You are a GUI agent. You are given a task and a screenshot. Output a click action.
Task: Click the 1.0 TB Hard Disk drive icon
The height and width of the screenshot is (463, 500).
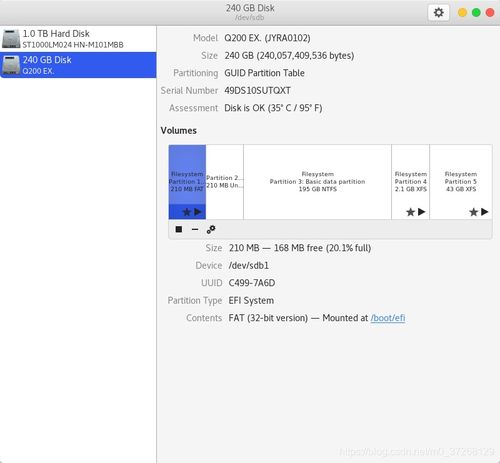point(11,39)
